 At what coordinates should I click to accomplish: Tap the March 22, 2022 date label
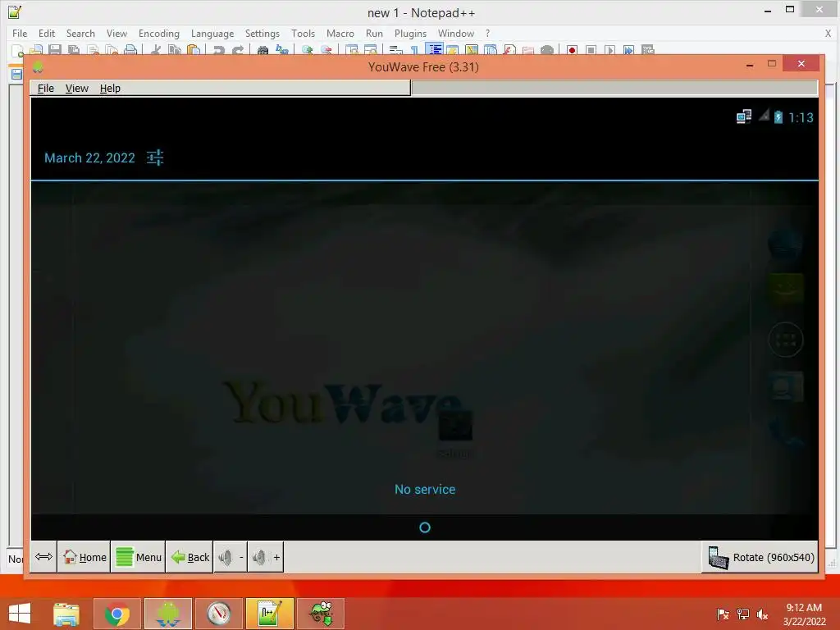pos(89,158)
